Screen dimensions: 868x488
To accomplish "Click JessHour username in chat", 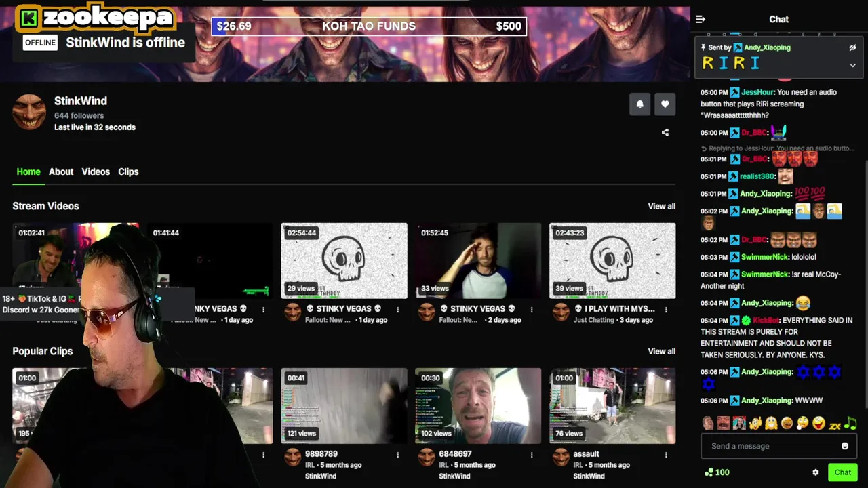I will [x=757, y=92].
